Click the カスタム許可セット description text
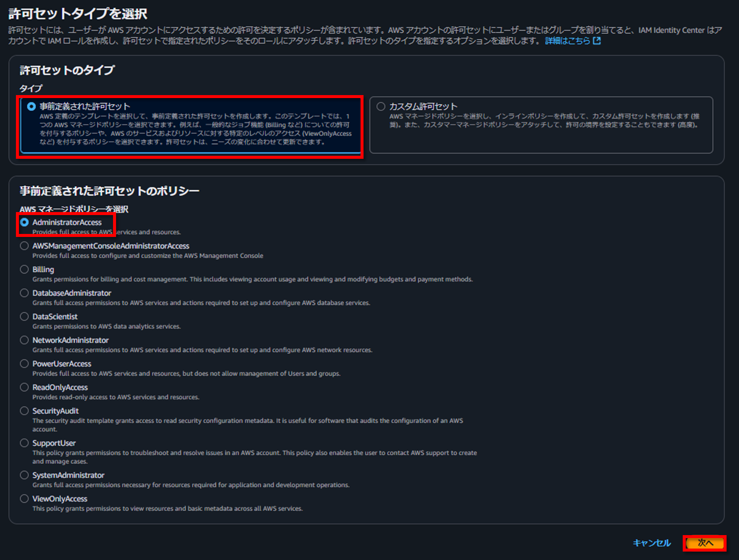The height and width of the screenshot is (560, 739). pyautogui.click(x=544, y=120)
